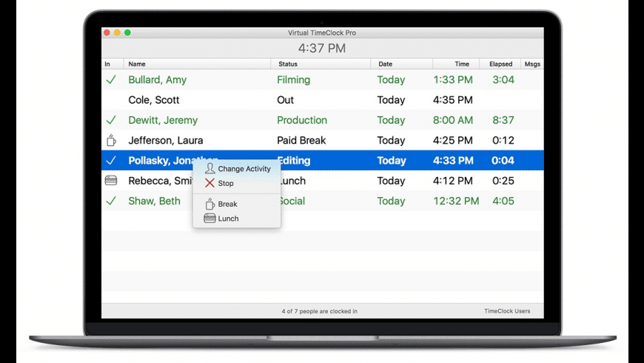
Task: Click the 4:12 PM time cell
Action: [x=453, y=181]
